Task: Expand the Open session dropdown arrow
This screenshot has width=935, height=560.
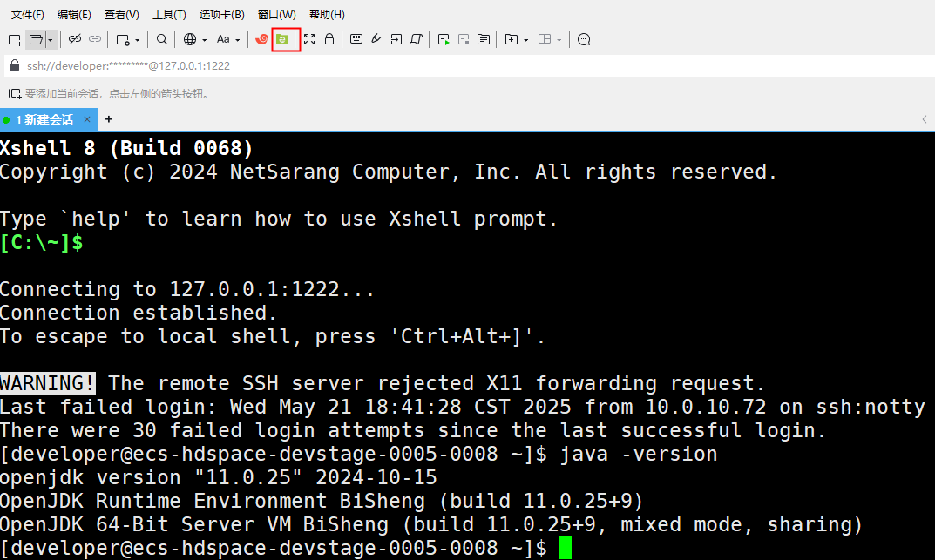Action: [51, 40]
